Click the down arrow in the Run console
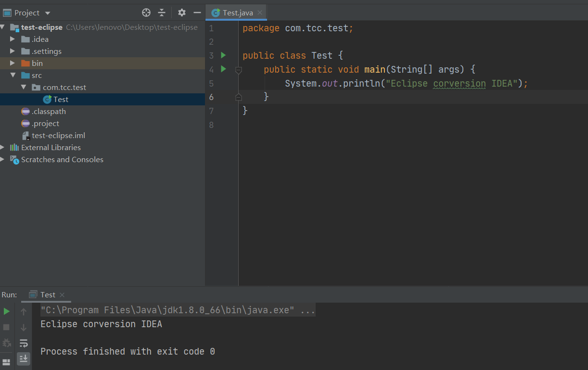This screenshot has height=370, width=588. coord(23,327)
